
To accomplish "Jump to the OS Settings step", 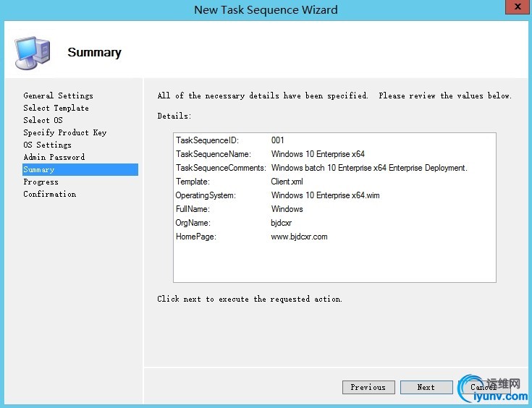I will tap(47, 145).
